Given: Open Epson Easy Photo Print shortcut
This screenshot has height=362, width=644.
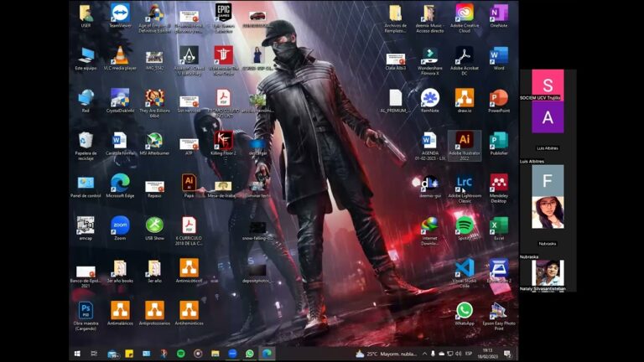Looking at the screenshot, I should [x=499, y=316].
